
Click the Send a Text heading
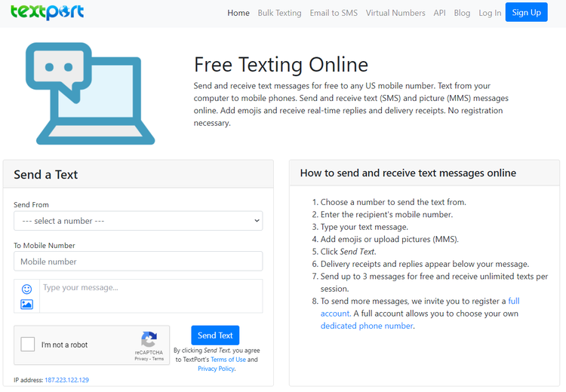tap(45, 175)
